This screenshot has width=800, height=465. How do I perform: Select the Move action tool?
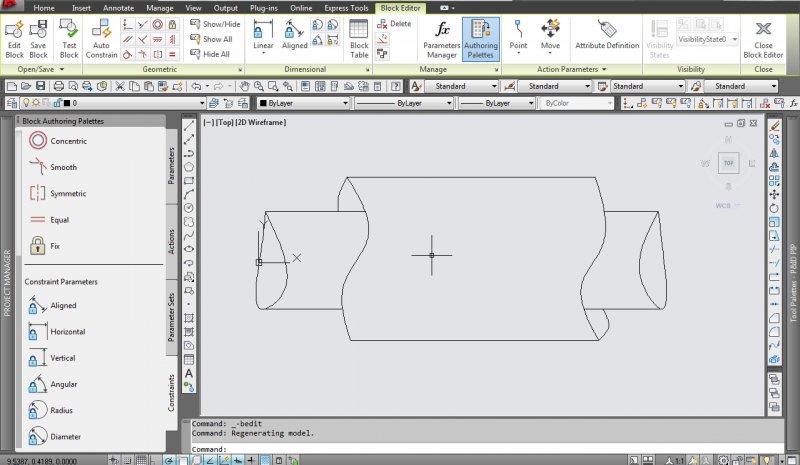tap(550, 37)
